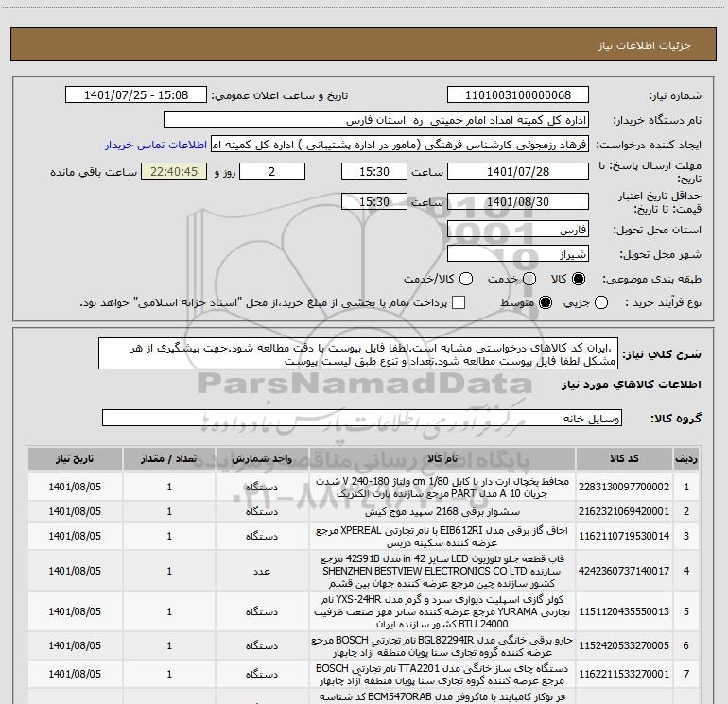The image size is (728, 704).
Task: Click the goods group field وسایل خانه
Action: tap(362, 418)
